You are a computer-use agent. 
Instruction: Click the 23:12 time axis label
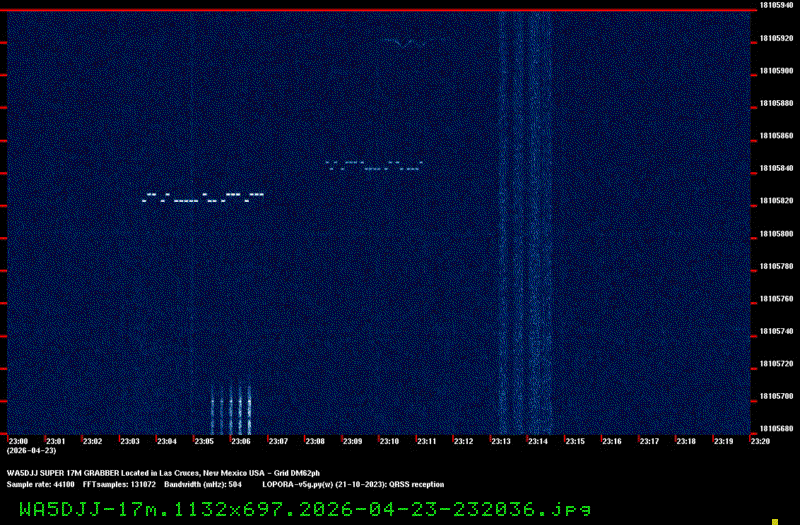(x=464, y=441)
